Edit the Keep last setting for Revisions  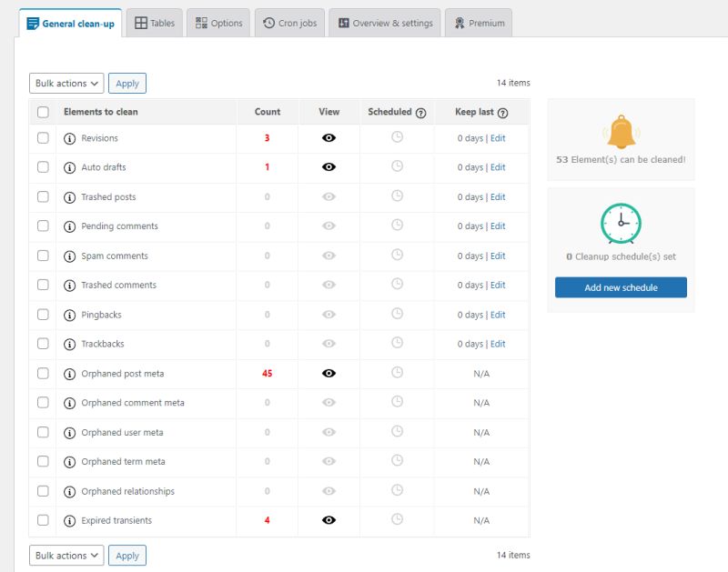pyautogui.click(x=498, y=138)
